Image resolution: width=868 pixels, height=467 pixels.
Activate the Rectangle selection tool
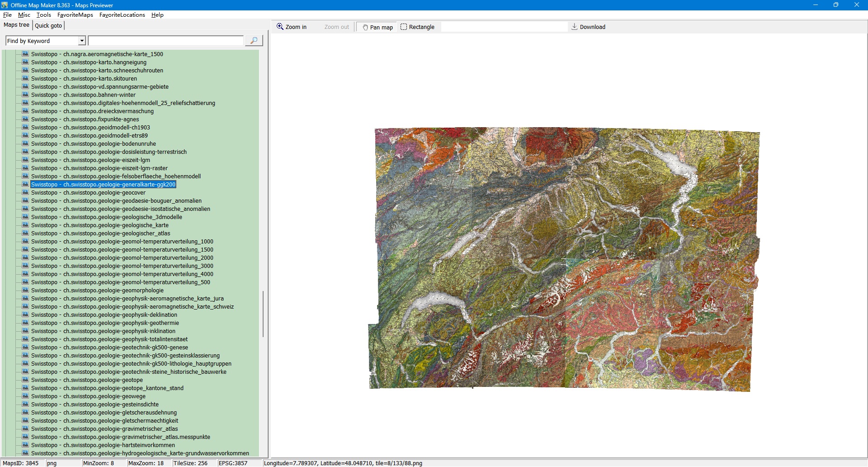(417, 27)
